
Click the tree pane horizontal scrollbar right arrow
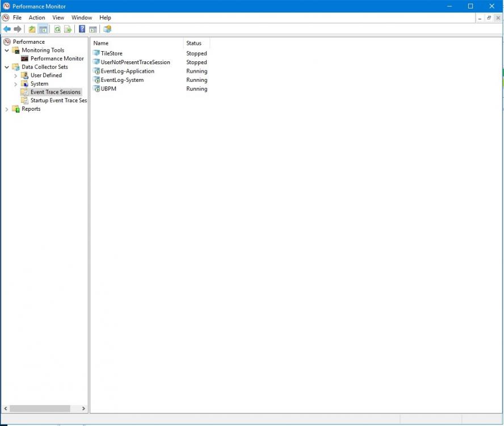coord(83,408)
